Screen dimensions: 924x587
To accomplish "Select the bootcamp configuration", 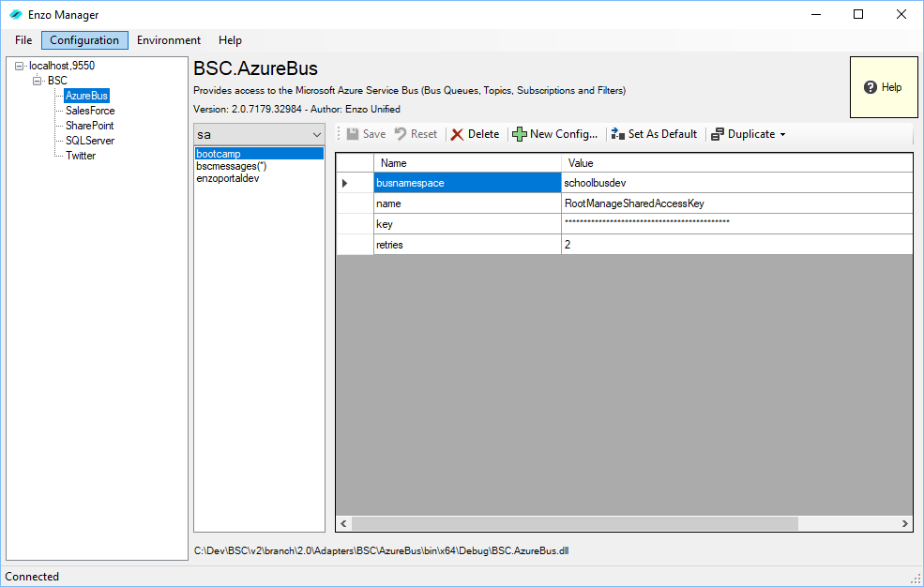I will (259, 154).
